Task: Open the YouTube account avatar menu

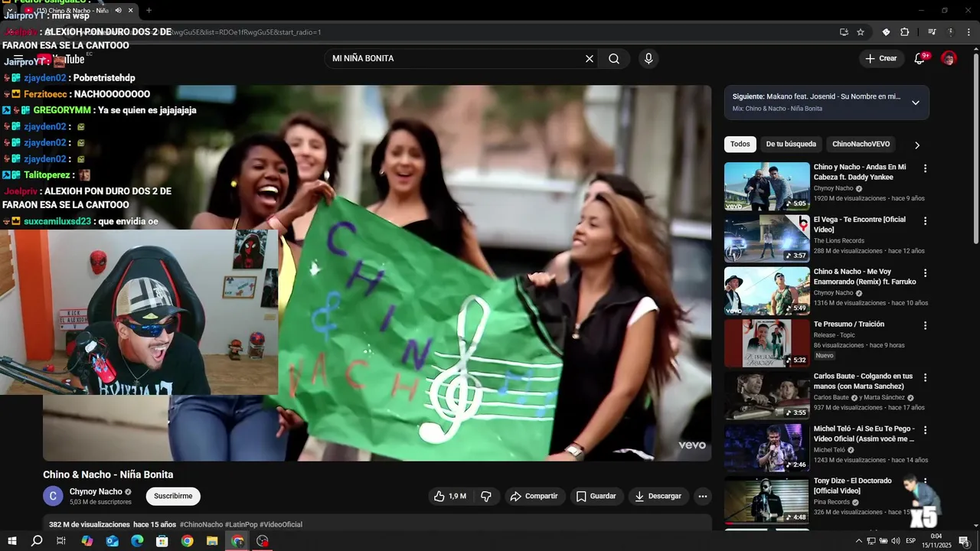Action: [x=949, y=58]
